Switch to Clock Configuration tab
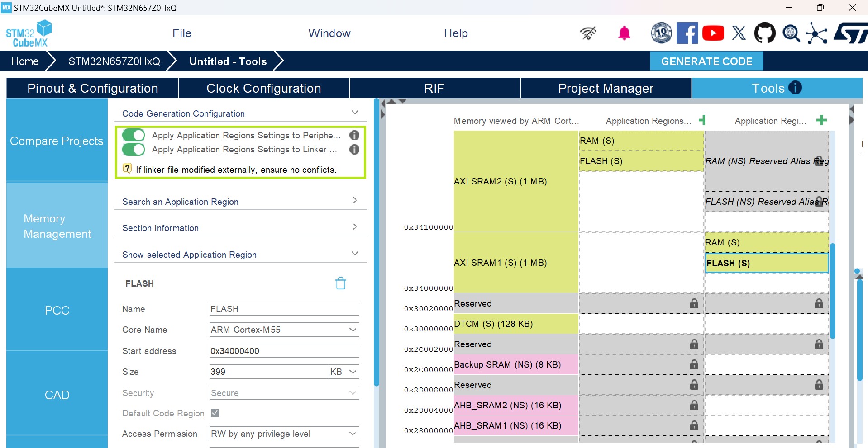 [x=264, y=88]
